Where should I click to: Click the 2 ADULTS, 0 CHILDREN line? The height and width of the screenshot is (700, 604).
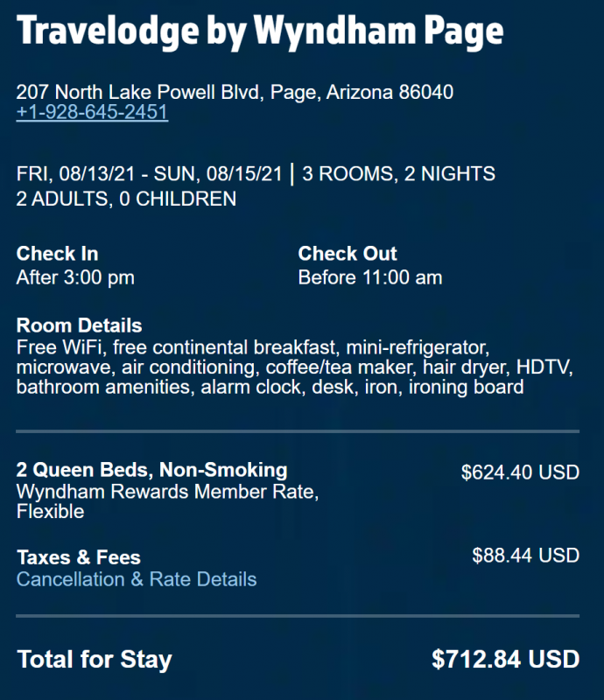click(x=126, y=199)
